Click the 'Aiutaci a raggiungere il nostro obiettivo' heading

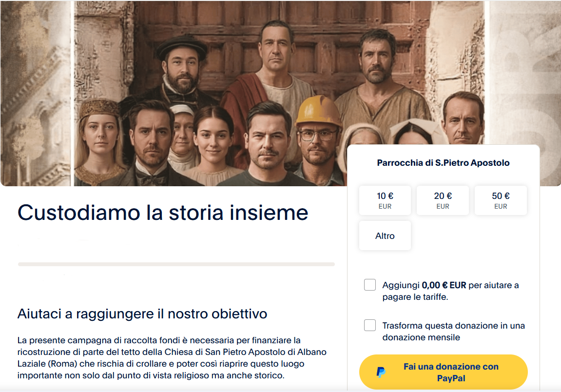(142, 314)
